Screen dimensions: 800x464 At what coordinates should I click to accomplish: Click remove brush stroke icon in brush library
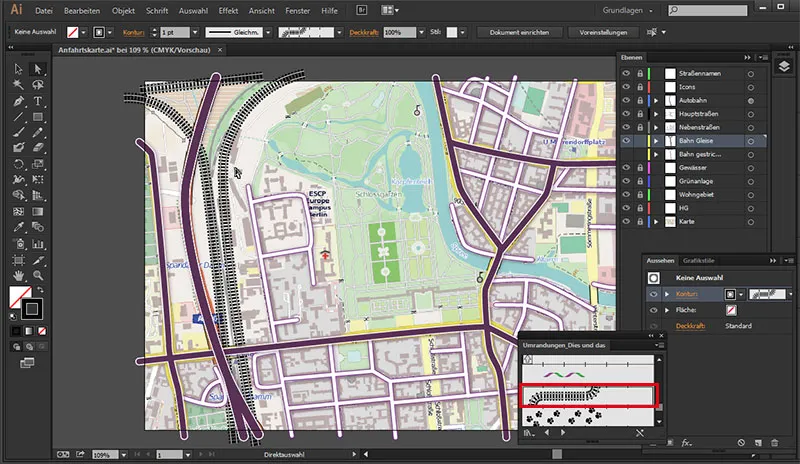639,433
